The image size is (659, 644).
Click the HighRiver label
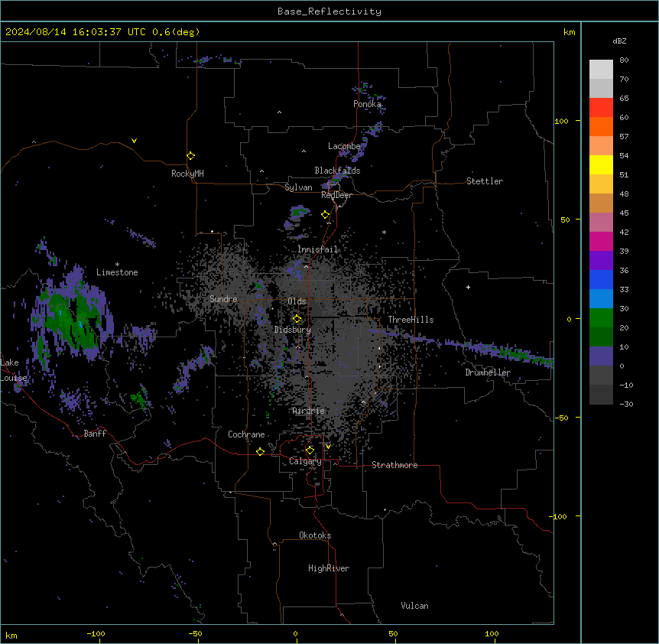coord(329,568)
